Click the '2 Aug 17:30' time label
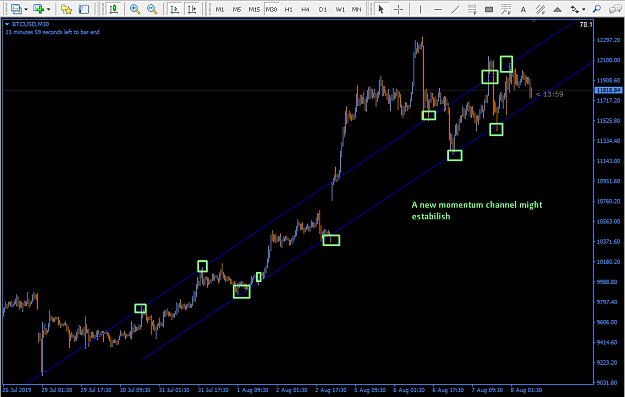Viewport: 625px width, 397px height. tap(331, 390)
